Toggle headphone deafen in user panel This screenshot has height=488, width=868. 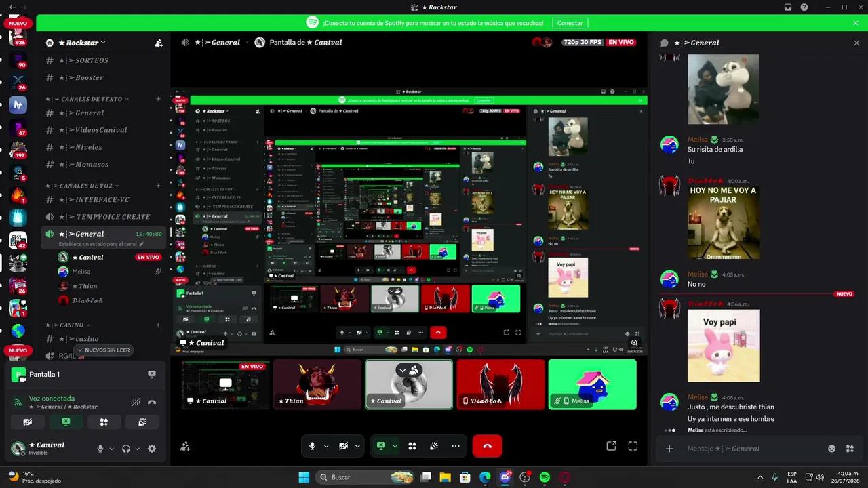[x=125, y=449]
